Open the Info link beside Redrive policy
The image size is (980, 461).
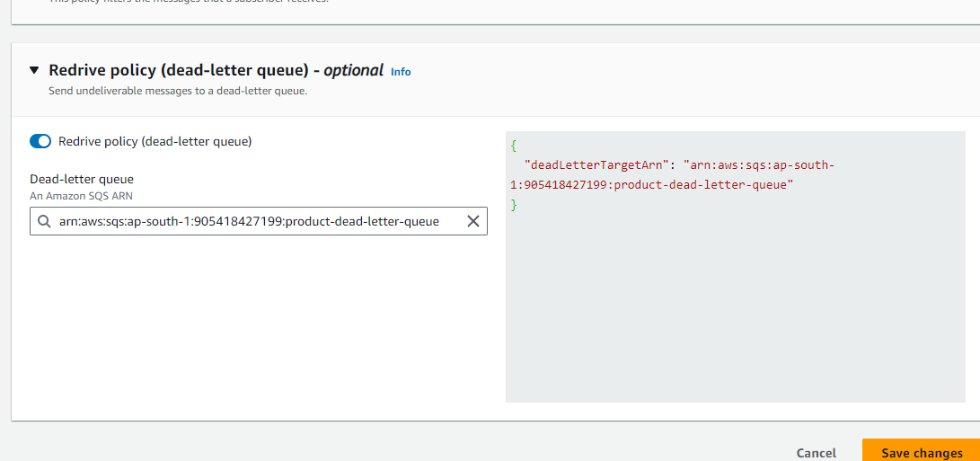[401, 72]
